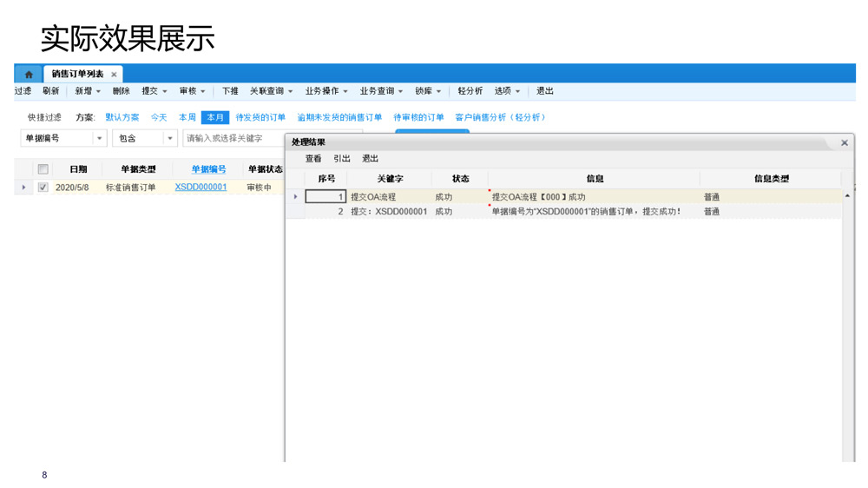Click the results scrollbar up arrow

pyautogui.click(x=847, y=195)
